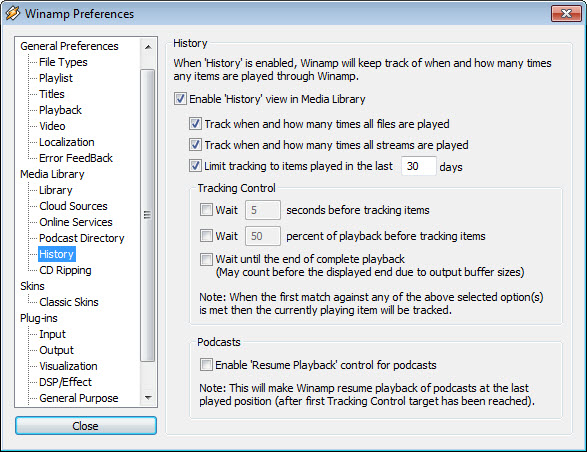
Task: Click the days limit input field showing 30
Action: [419, 166]
